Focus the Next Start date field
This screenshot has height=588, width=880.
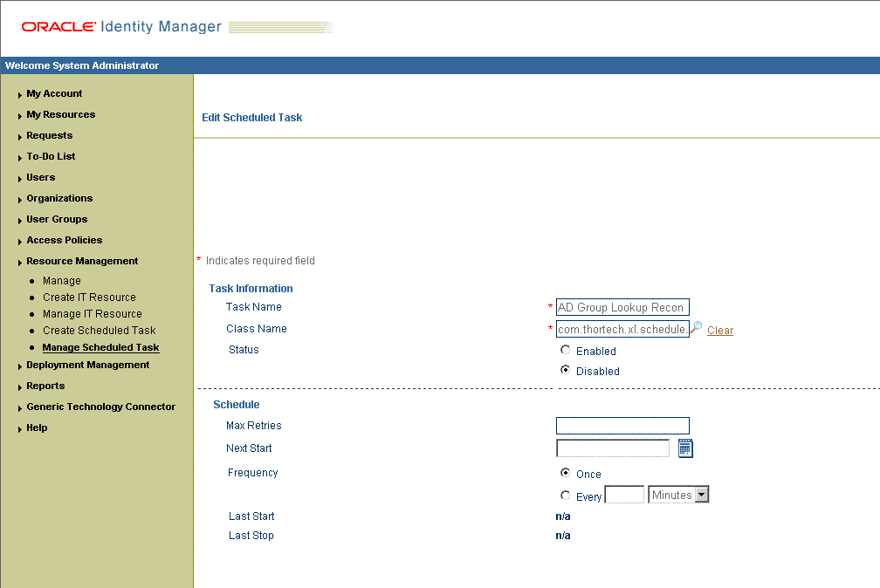click(x=613, y=448)
